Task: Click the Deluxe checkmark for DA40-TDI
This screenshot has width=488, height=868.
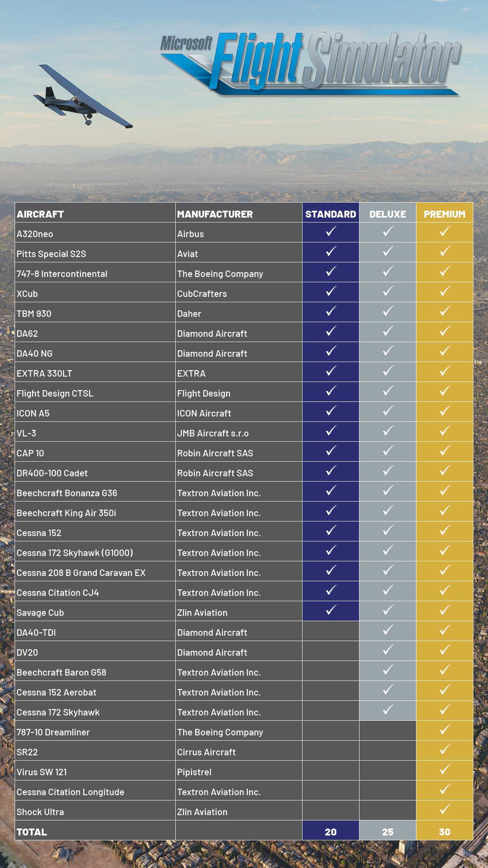Action: 388,630
